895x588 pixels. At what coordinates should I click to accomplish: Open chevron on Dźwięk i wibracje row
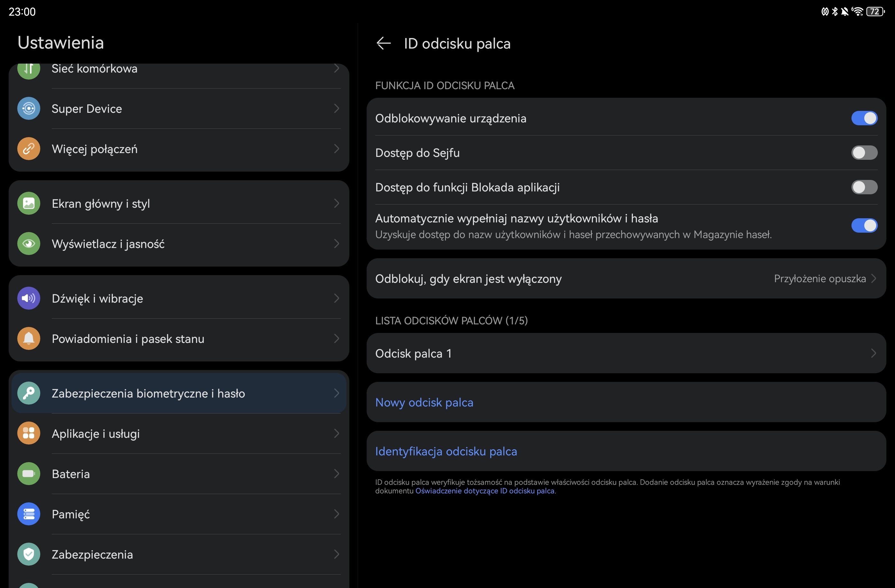coord(337,298)
